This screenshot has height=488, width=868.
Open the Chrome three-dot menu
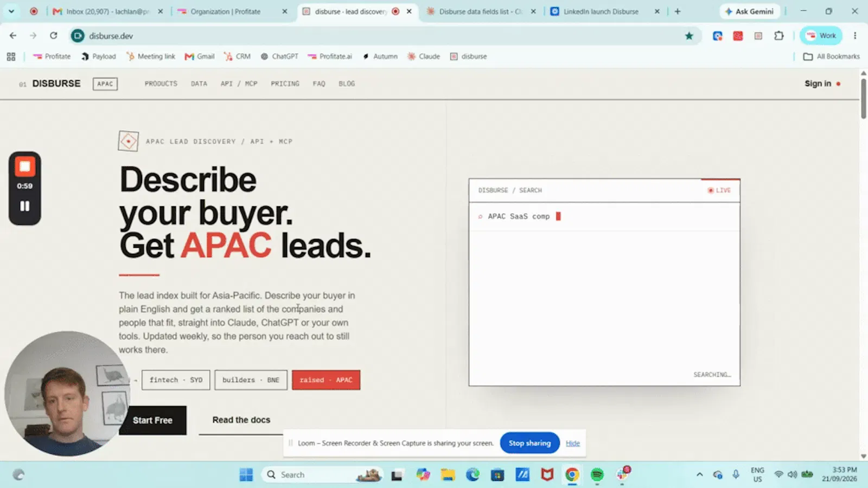click(855, 36)
